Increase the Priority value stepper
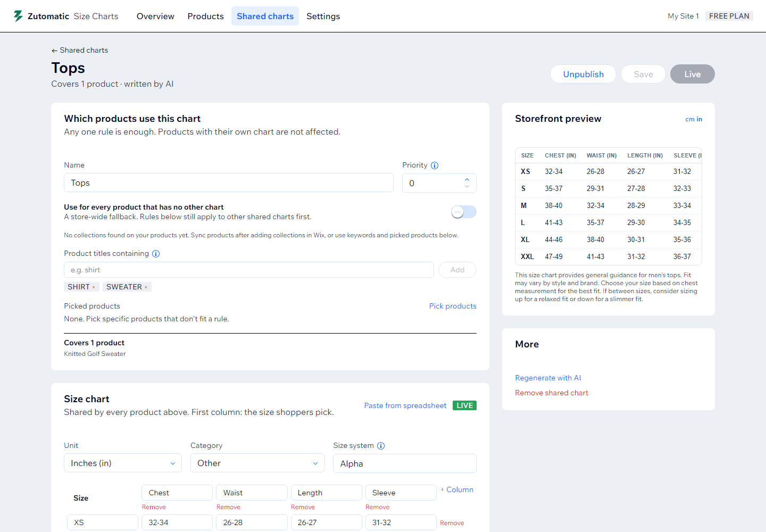This screenshot has height=532, width=766. [467, 179]
